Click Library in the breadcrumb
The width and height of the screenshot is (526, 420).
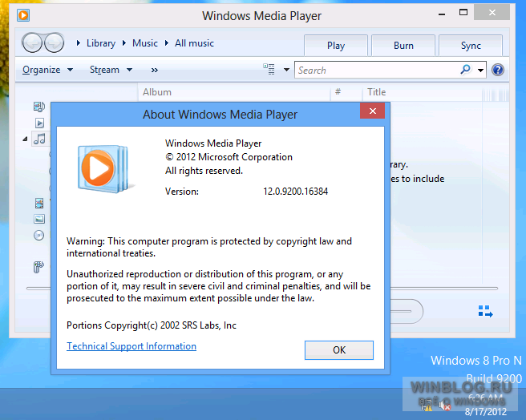point(101,43)
